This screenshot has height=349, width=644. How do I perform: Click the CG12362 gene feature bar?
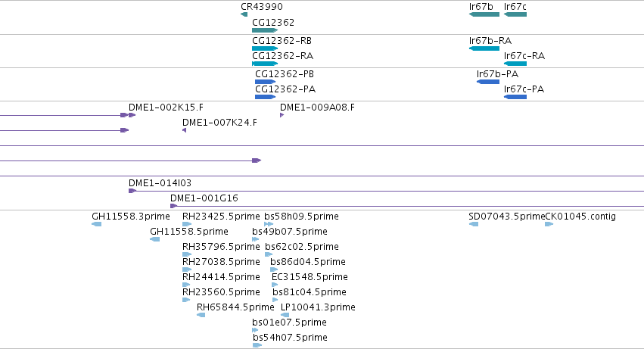[265, 30]
